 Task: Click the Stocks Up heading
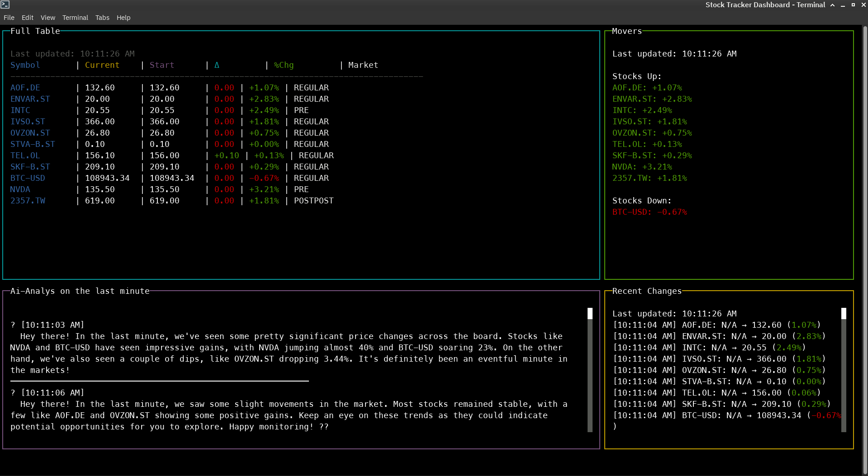[637, 76]
